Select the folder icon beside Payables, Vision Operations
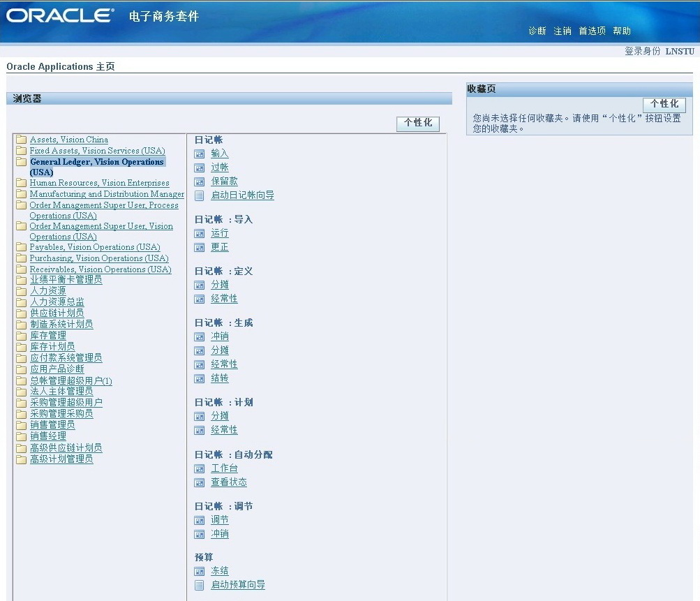The width and height of the screenshot is (700, 601). (21, 247)
